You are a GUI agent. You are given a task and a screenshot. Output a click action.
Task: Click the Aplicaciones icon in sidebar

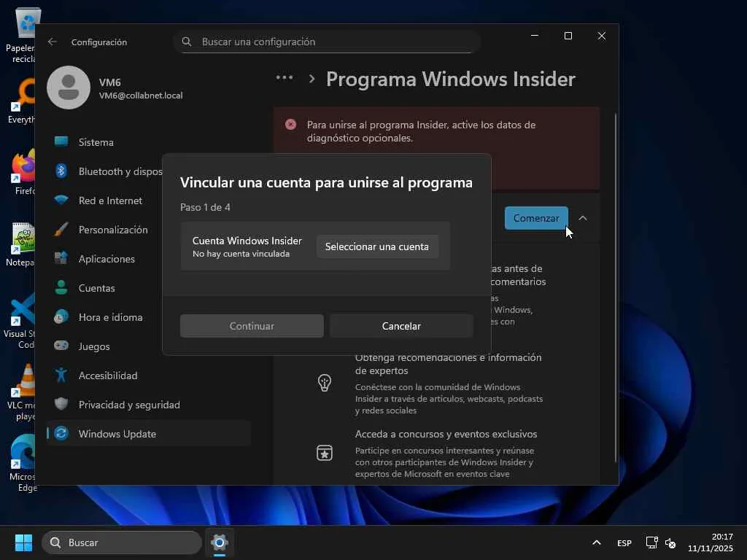pyautogui.click(x=61, y=259)
